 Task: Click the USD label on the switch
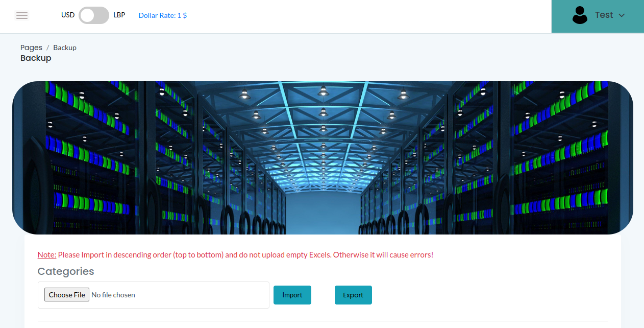[67, 15]
